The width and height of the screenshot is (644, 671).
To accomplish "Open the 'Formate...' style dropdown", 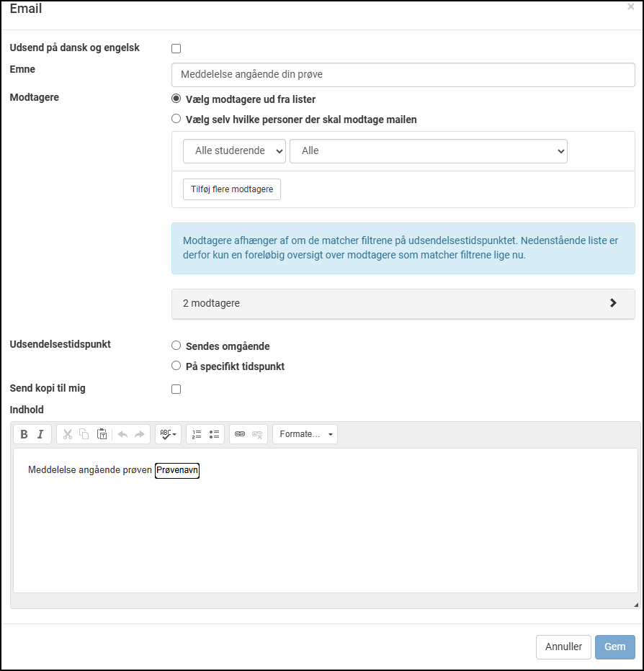I will 305,434.
